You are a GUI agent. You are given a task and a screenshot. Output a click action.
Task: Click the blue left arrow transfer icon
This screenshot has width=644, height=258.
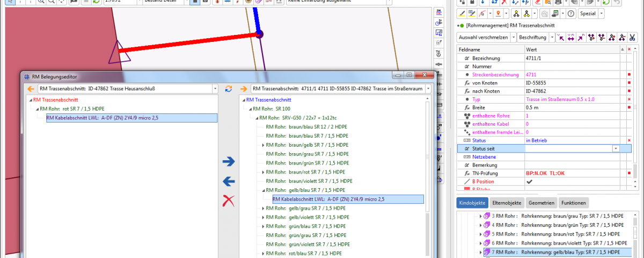[229, 181]
